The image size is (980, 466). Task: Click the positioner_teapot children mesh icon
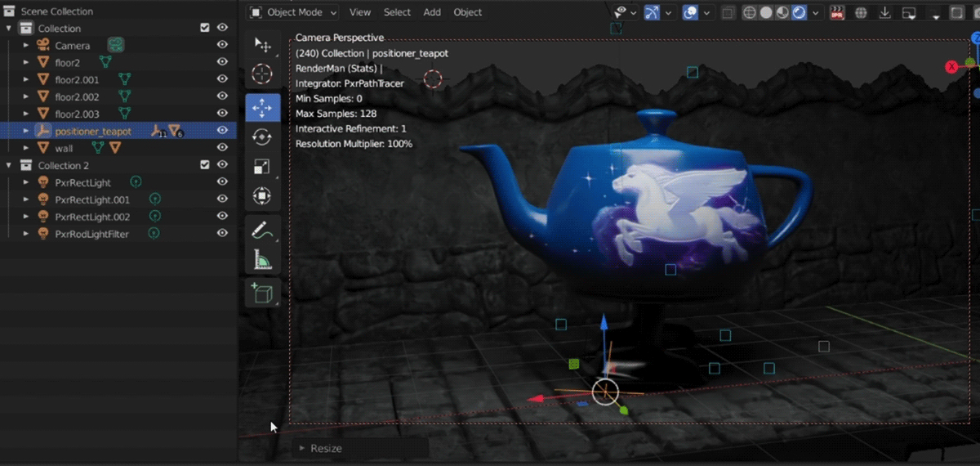click(174, 131)
